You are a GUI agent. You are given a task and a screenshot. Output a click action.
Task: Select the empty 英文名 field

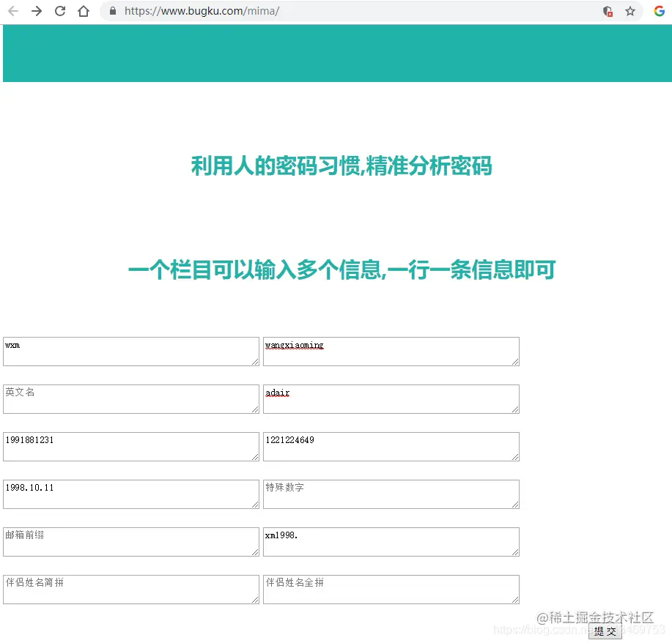(x=131, y=399)
